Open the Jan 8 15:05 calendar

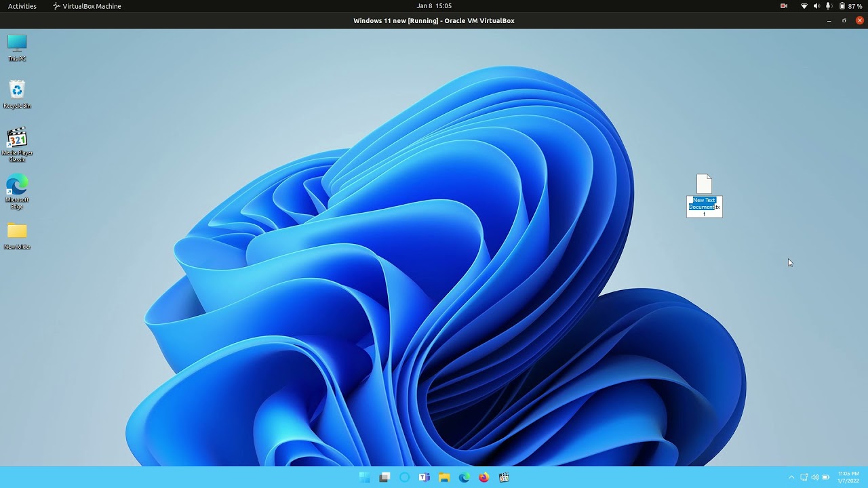pos(434,6)
